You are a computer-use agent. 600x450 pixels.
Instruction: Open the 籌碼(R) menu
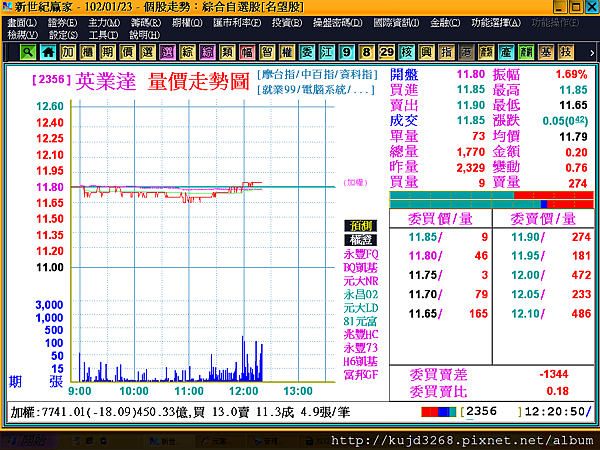coord(146,23)
